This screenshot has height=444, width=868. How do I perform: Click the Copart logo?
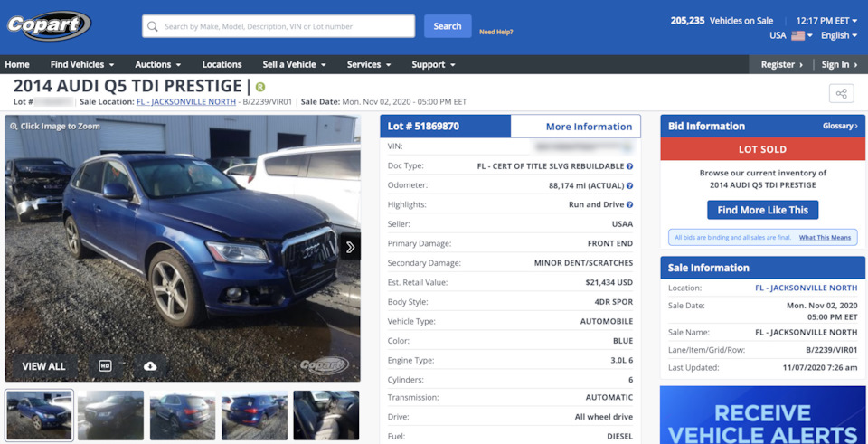49,25
